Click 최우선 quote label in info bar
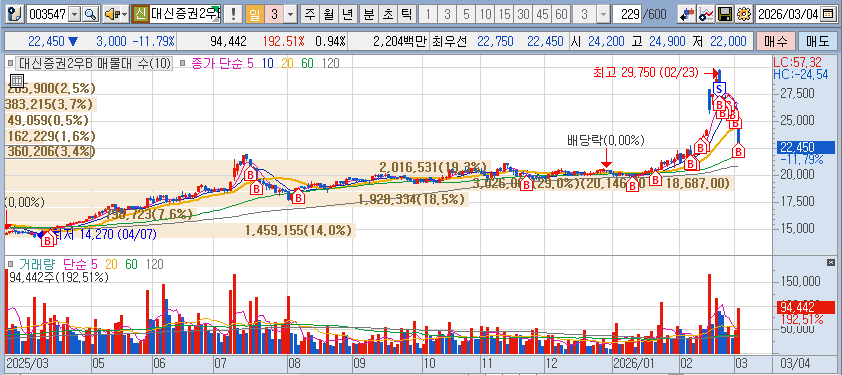The image size is (842, 375). coord(450,41)
